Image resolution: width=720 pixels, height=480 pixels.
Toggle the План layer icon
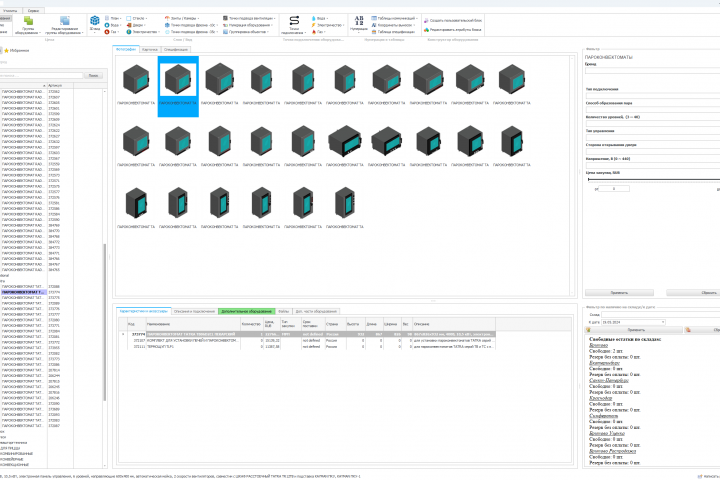coord(107,18)
